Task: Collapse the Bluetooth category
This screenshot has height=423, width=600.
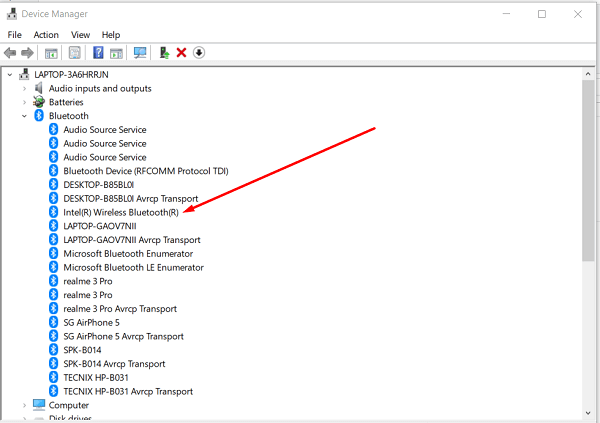Action: point(24,116)
